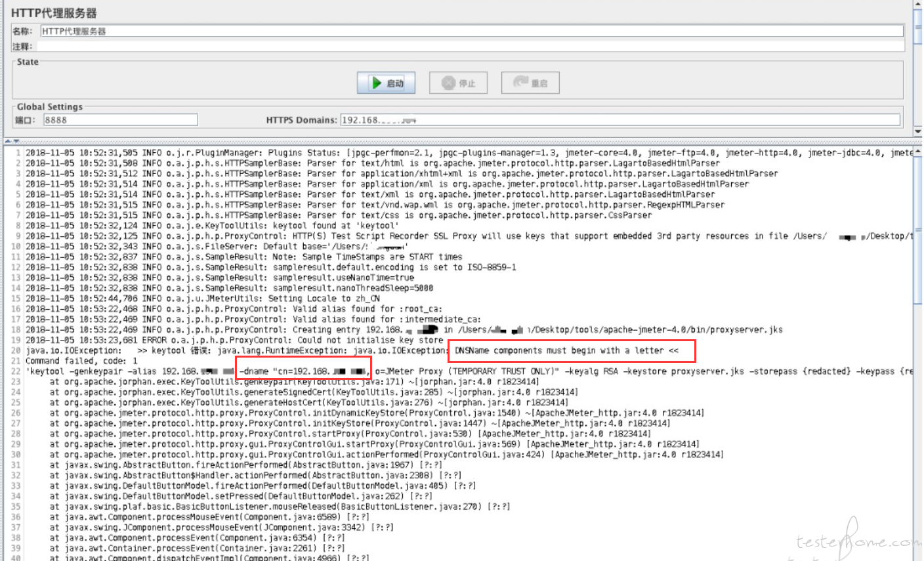The width and height of the screenshot is (924, 561).
Task: Select the BasicButtonListener.mouseReleased stack trace line
Action: tap(280, 507)
